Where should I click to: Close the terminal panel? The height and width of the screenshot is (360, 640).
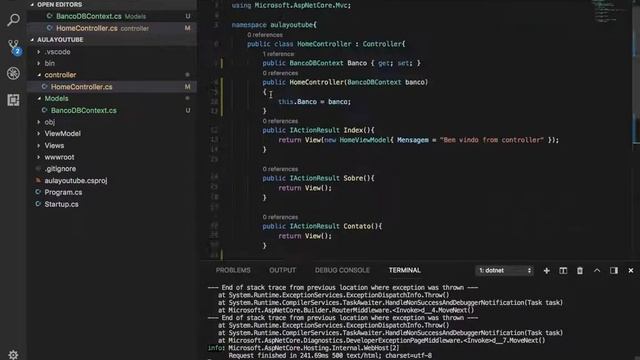pos(631,271)
